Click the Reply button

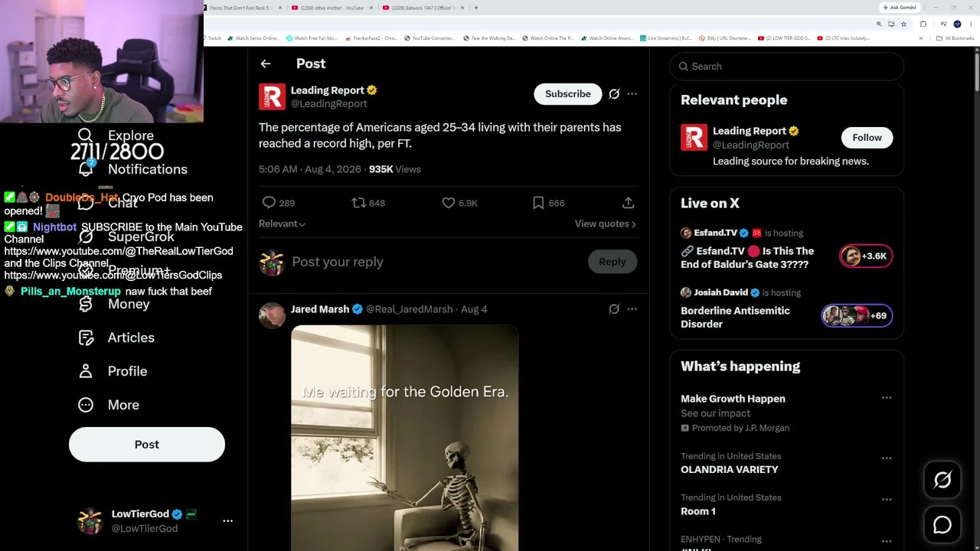tap(612, 262)
